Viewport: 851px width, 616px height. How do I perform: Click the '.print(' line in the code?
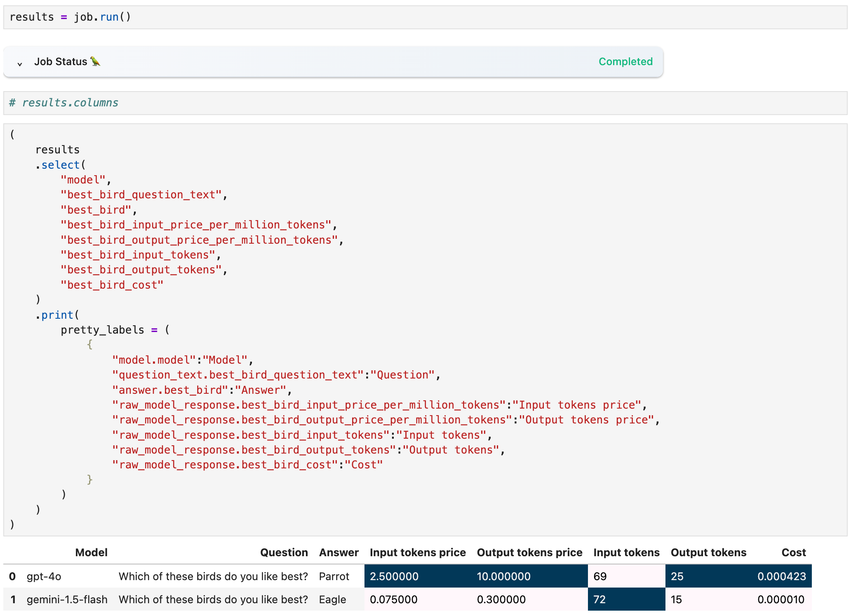pos(57,315)
